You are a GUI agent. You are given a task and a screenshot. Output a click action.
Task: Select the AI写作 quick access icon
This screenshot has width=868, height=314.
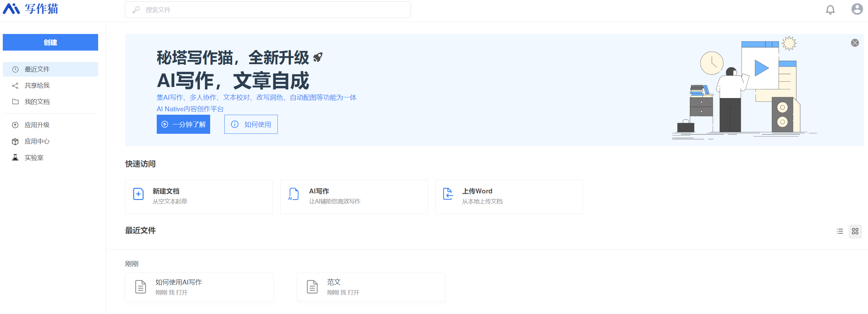(293, 195)
